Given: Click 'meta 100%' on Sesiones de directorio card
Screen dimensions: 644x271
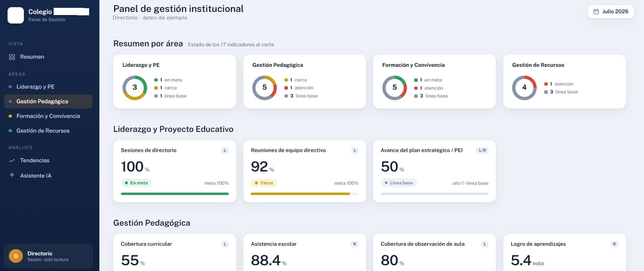Looking at the screenshot, I should click(216, 183).
